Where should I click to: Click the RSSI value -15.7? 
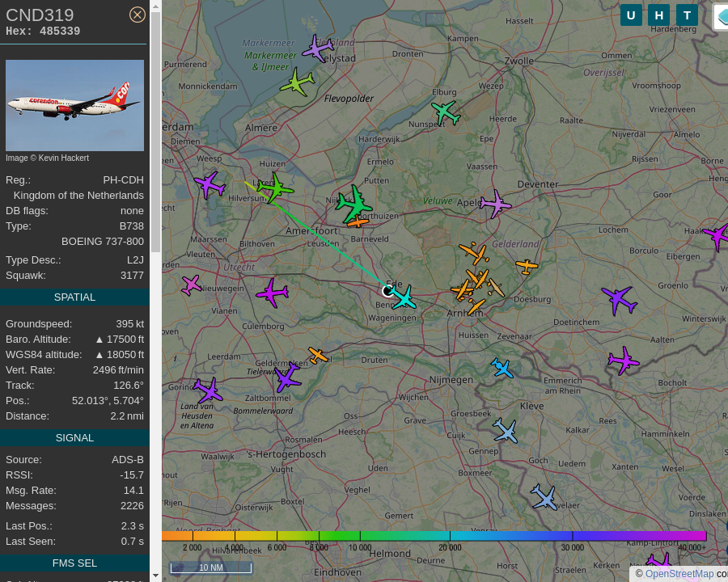(131, 475)
